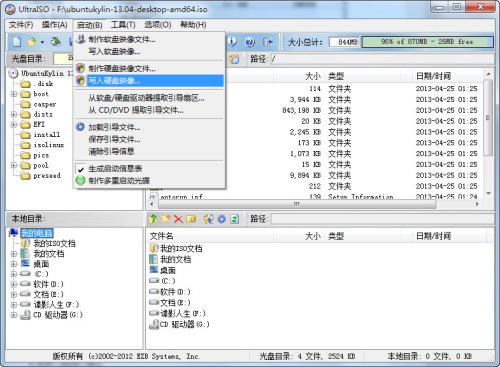Click the globe icon in local toolbar
The width and height of the screenshot is (500, 367).
tap(209, 219)
